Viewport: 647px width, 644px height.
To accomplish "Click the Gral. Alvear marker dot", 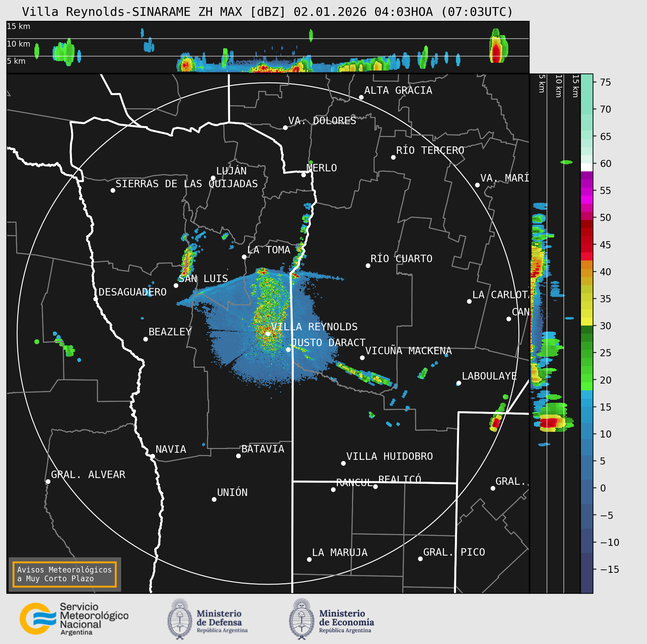I will 48,481.
